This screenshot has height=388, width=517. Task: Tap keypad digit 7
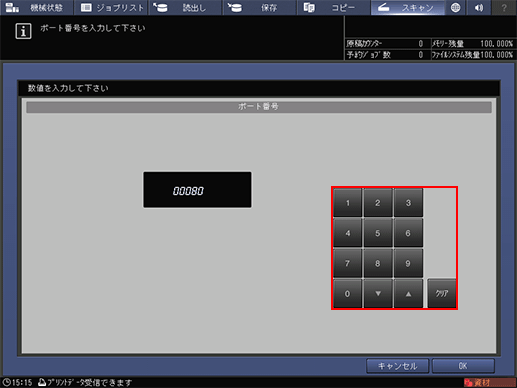348,263
